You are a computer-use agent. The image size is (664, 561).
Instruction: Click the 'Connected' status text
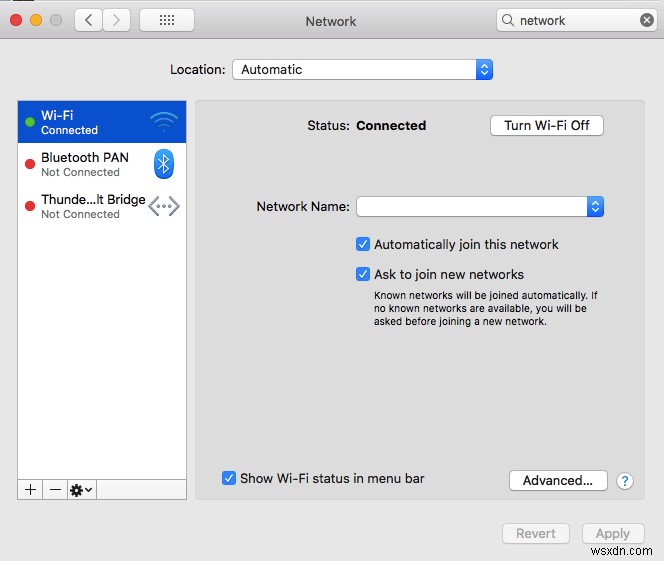tap(391, 125)
